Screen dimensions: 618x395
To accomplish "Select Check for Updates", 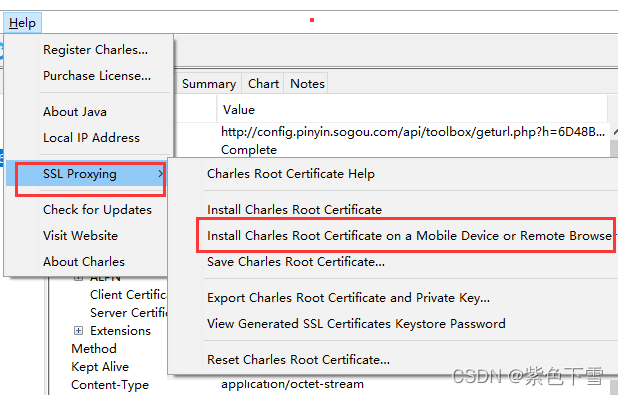I will click(97, 210).
